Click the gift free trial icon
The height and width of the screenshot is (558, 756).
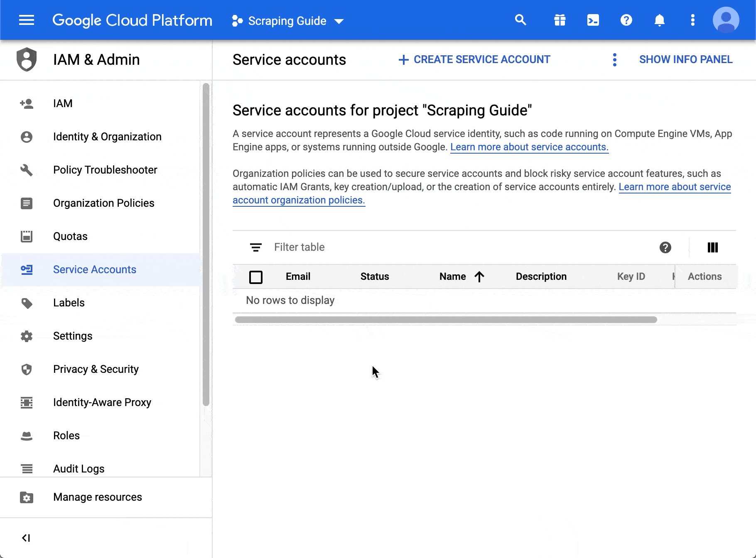coord(560,20)
